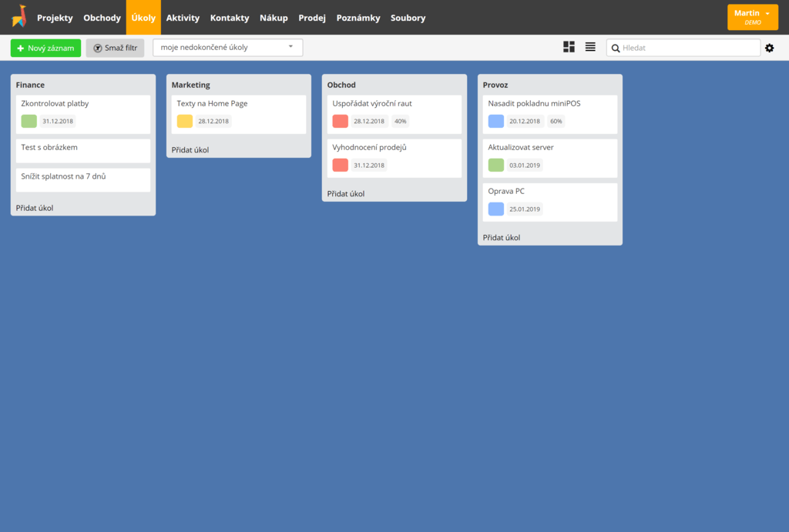Open the Soubory tab
The height and width of the screenshot is (532, 789).
[408, 18]
